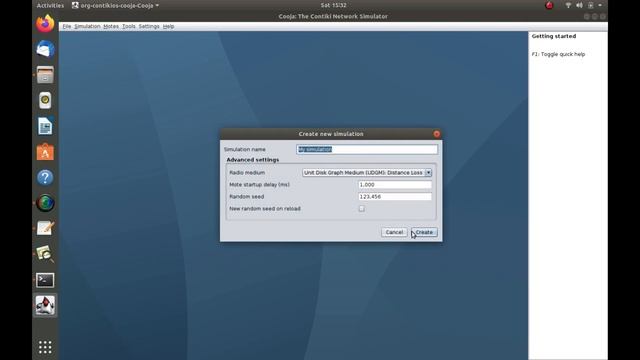The height and width of the screenshot is (360, 640).
Task: Open the Settings menu
Action: point(149,26)
